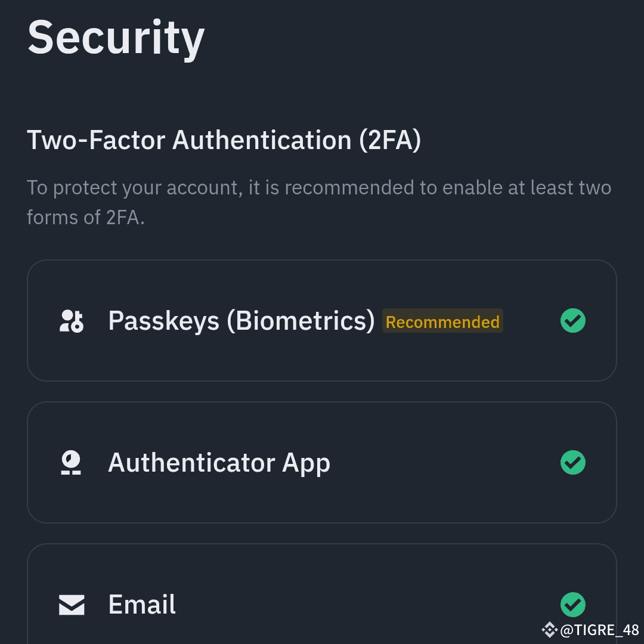Select the Security page title
The height and width of the screenshot is (644, 644).
click(116, 38)
